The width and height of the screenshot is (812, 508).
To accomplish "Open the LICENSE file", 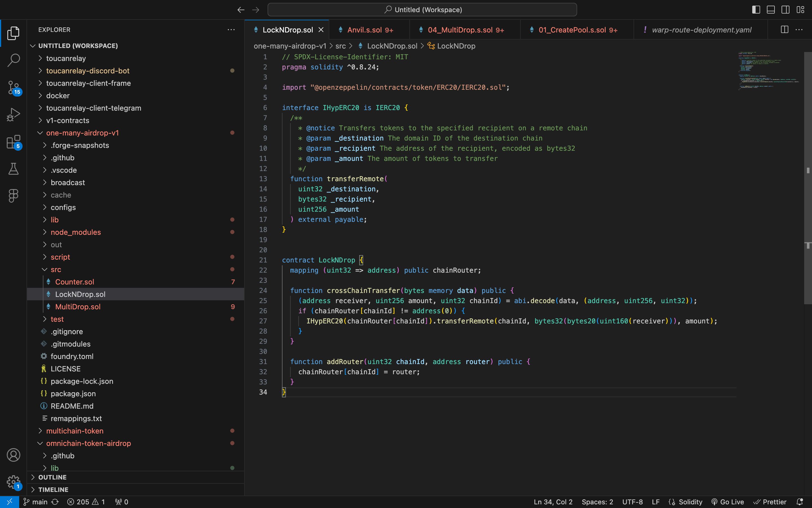I will point(136,369).
